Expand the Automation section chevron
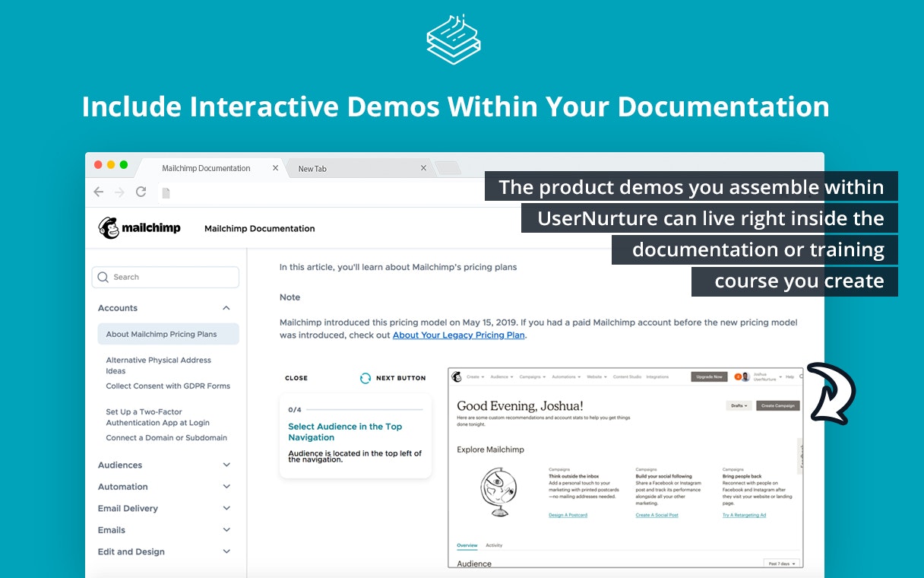Screen dimensions: 924x578 pos(226,487)
